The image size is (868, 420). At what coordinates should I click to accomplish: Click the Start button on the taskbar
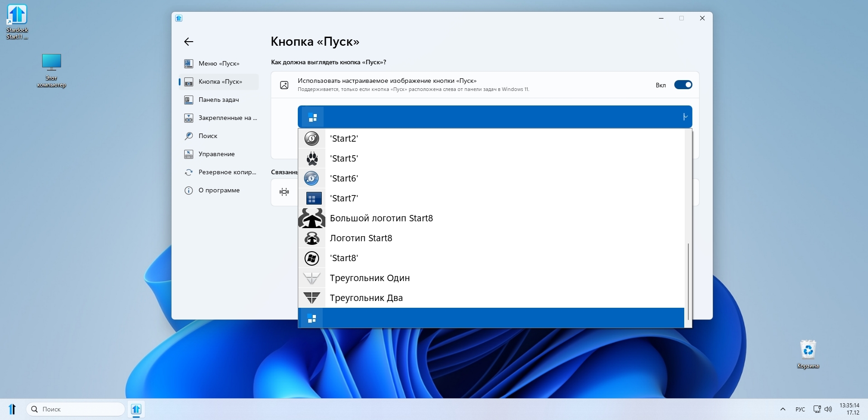[x=12, y=409]
